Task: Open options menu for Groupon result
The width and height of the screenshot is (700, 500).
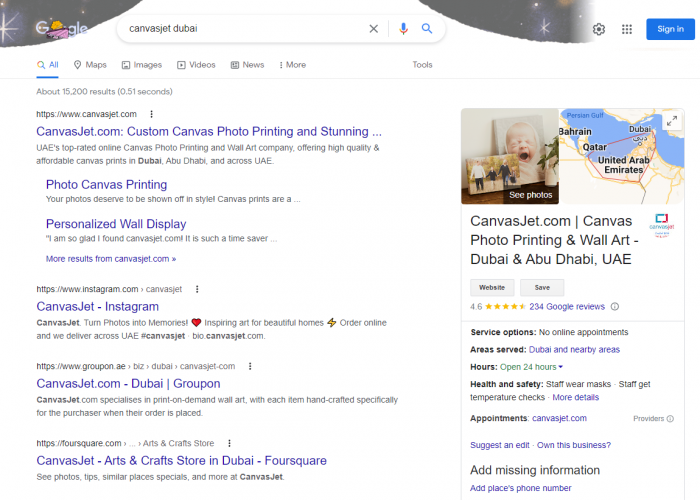Action: coord(250,367)
